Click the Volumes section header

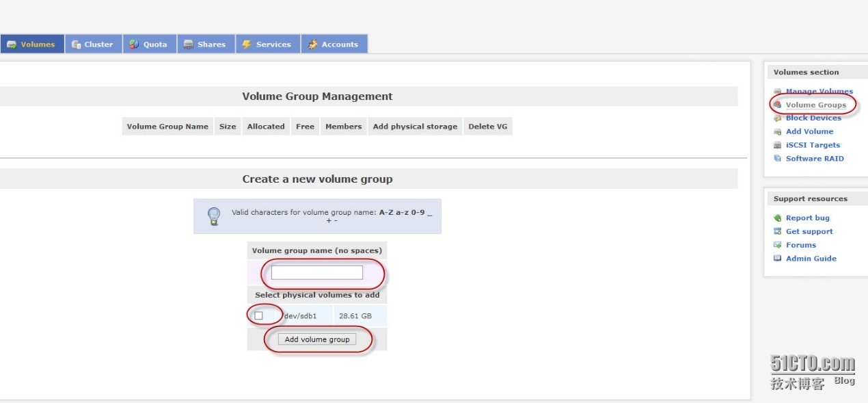pos(806,72)
